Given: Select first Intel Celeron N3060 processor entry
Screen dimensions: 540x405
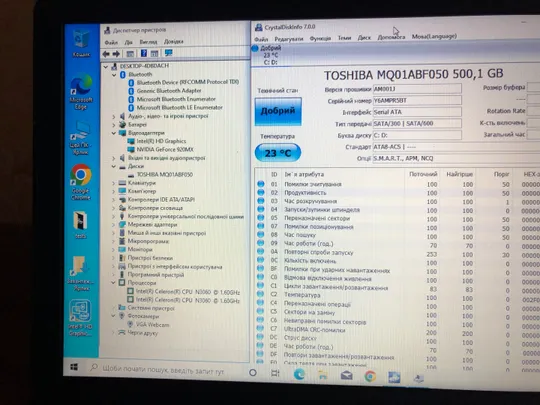Looking at the screenshot, I should pyautogui.click(x=187, y=292).
